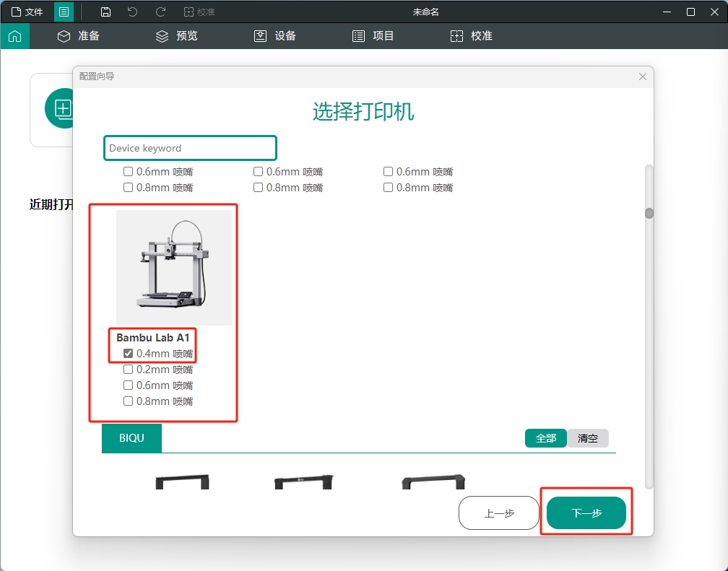Click the Bambu Lab A1 name label
The image size is (728, 571).
click(x=153, y=338)
